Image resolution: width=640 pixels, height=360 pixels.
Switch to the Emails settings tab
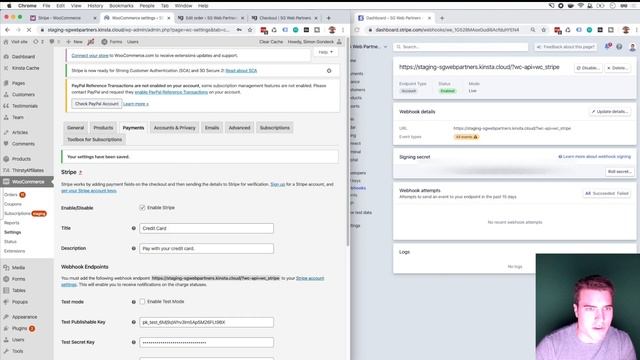tap(212, 128)
